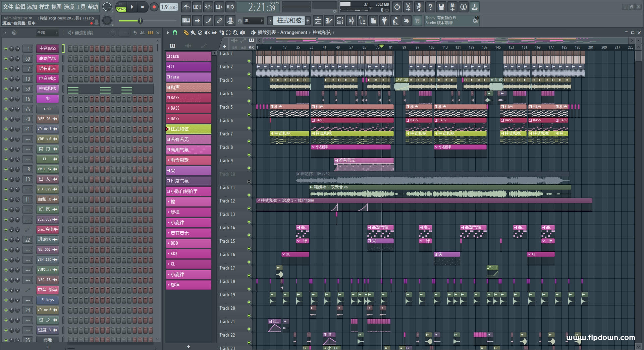Select the zoom tool in playlist toolbar

coord(235,33)
